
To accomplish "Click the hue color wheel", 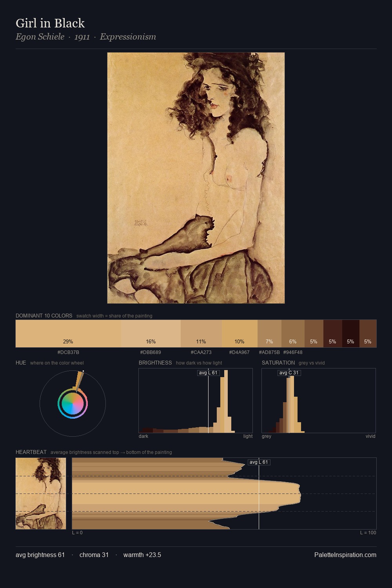I will 73,403.
